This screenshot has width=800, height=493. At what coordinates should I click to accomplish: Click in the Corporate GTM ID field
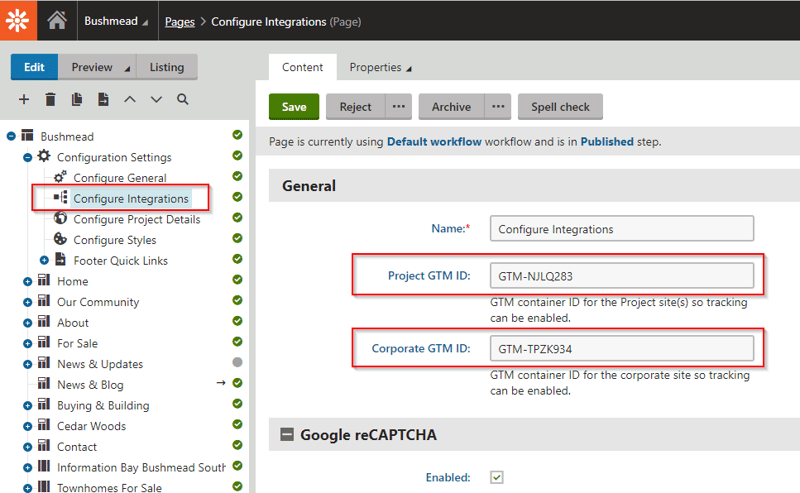[x=621, y=349]
